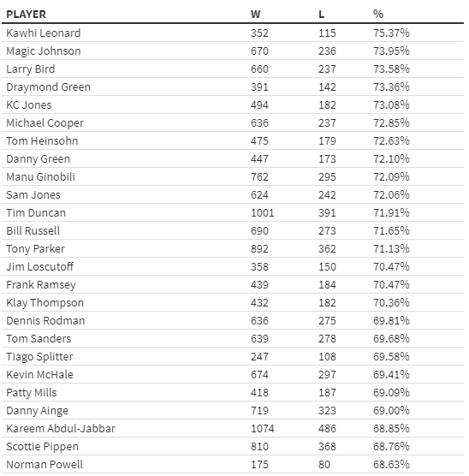The height and width of the screenshot is (476, 469).
Task: Sort by the W column header
Action: pos(255,15)
